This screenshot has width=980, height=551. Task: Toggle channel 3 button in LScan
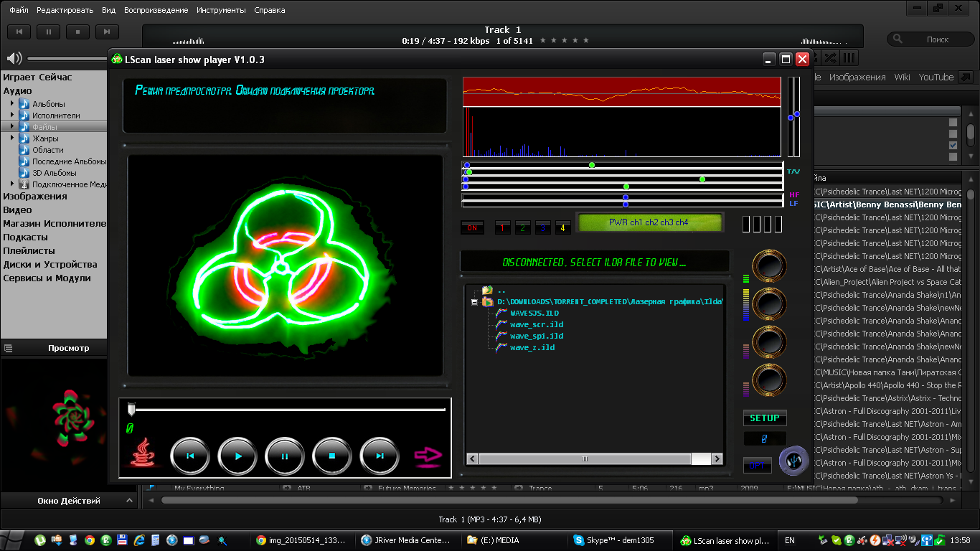[543, 228]
